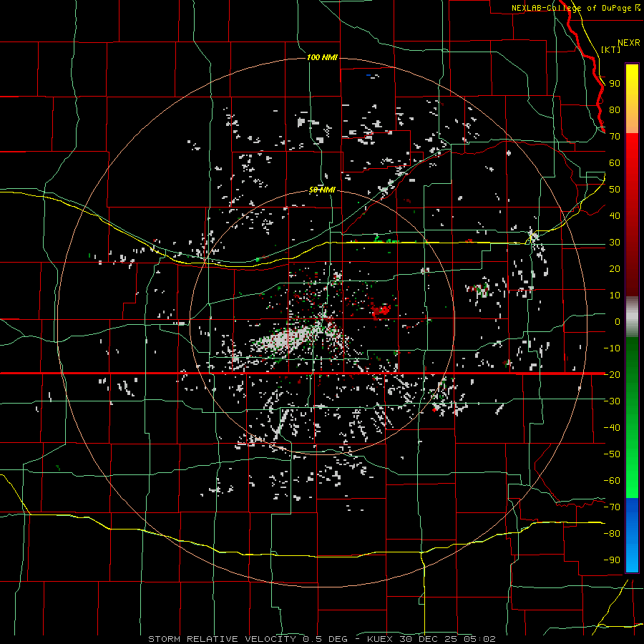Click the STORM RELATIVE VELOCITY 0.5 DEG caption
The height and width of the screenshot is (644, 644).
pyautogui.click(x=248, y=639)
